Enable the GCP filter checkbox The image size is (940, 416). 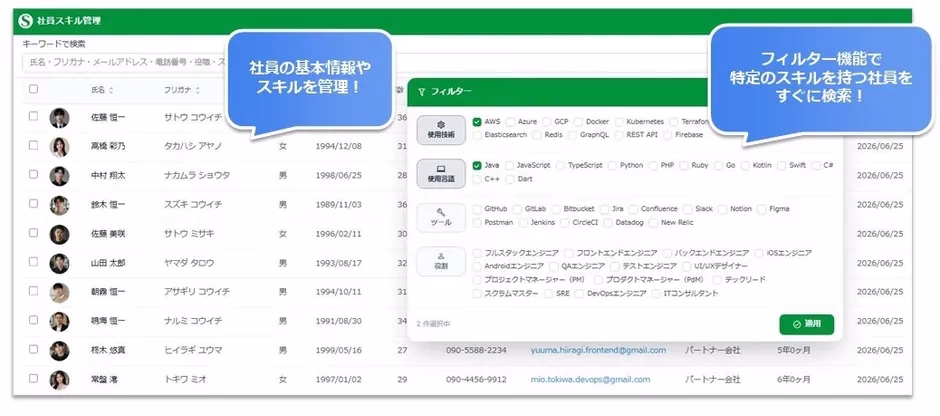click(547, 122)
